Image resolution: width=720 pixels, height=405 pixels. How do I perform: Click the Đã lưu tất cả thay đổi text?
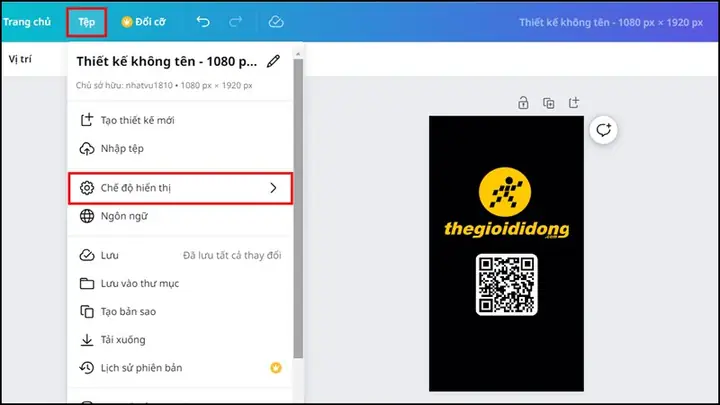click(232, 255)
